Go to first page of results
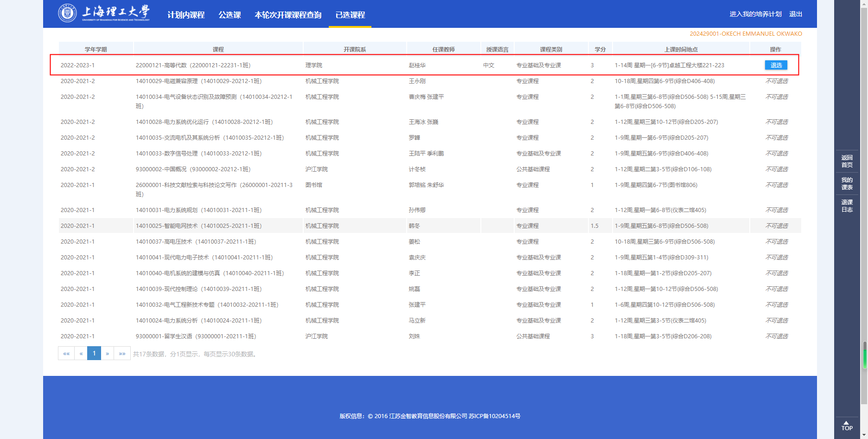The width and height of the screenshot is (868, 439). pyautogui.click(x=66, y=354)
